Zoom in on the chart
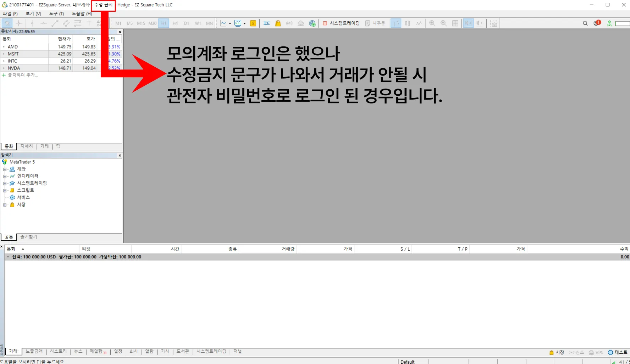This screenshot has height=364, width=630. (x=432, y=23)
